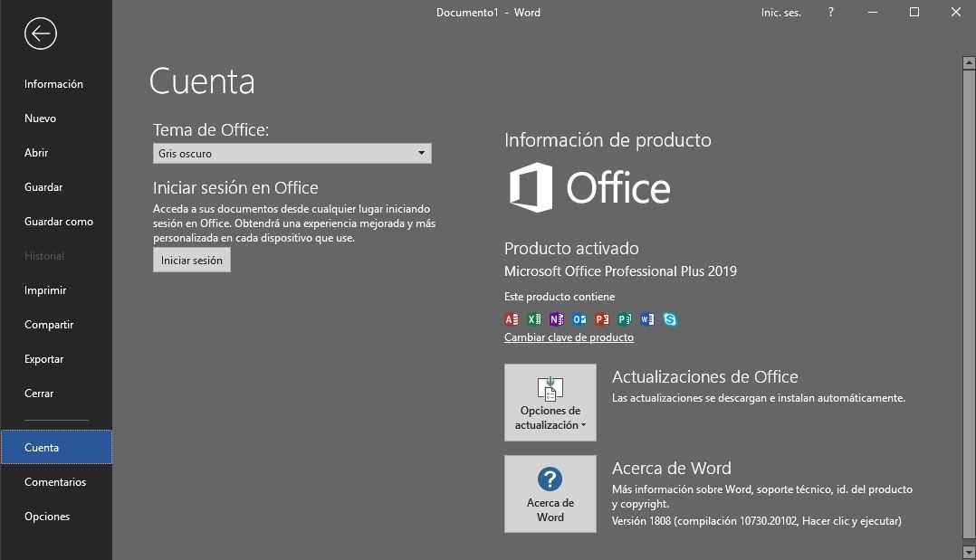
Task: Open the Tema de Office dropdown
Action: point(292,154)
